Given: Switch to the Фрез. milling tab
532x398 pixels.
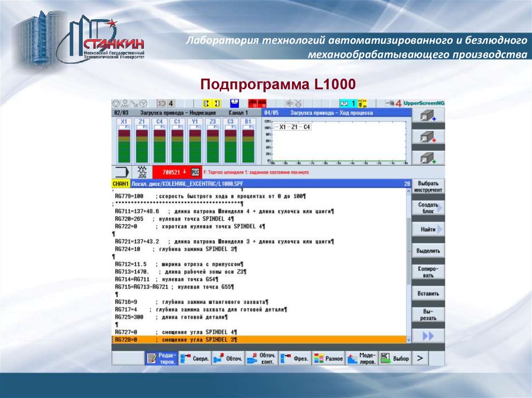Looking at the screenshot, I should 295,358.
